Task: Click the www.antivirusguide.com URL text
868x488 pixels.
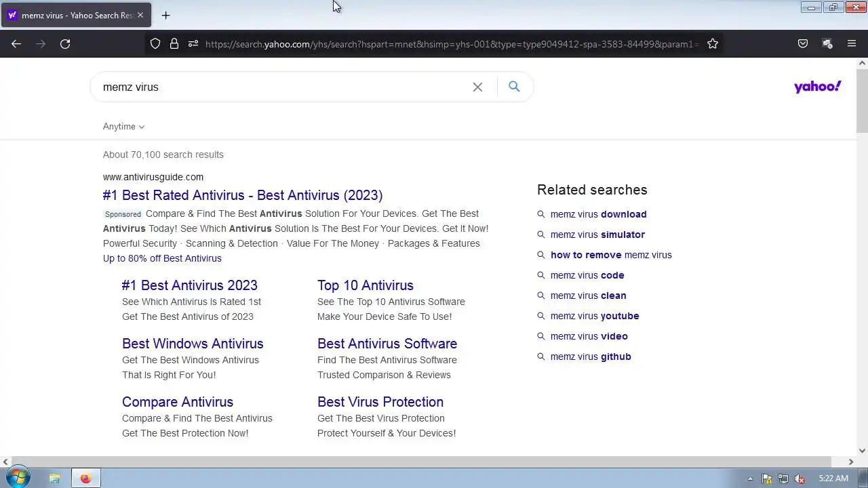Action: (x=153, y=177)
